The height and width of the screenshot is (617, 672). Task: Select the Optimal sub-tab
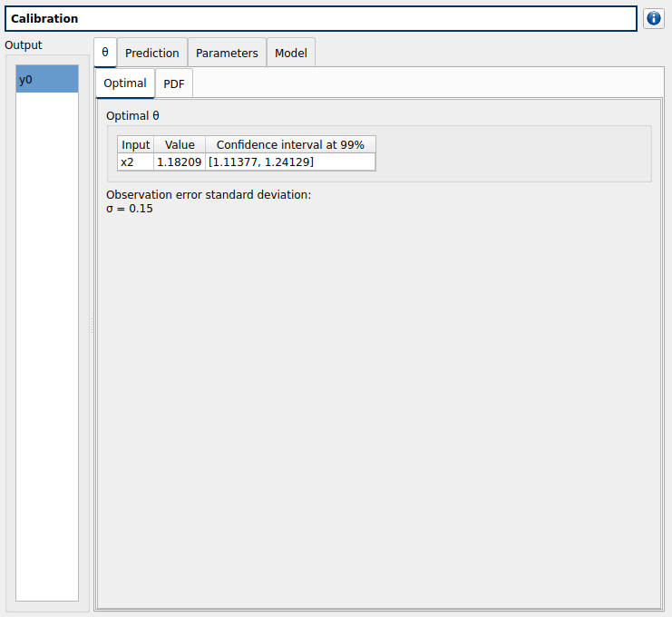point(125,83)
